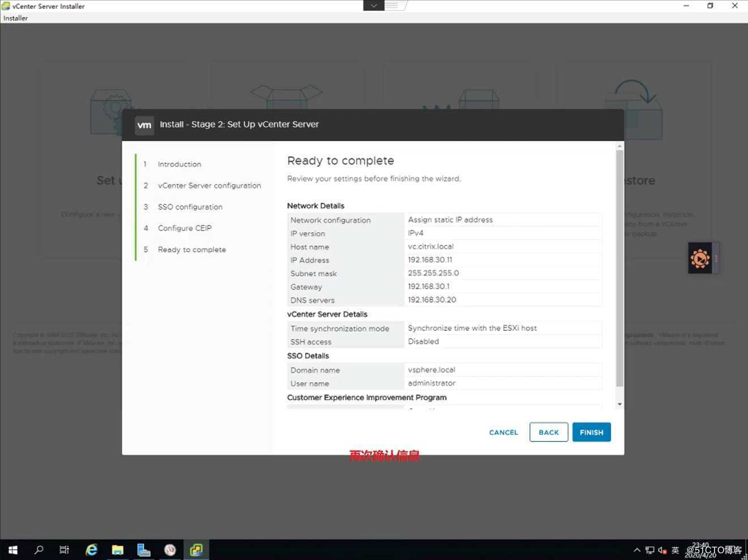Click the volume tray icon
748x560 pixels.
click(x=662, y=550)
